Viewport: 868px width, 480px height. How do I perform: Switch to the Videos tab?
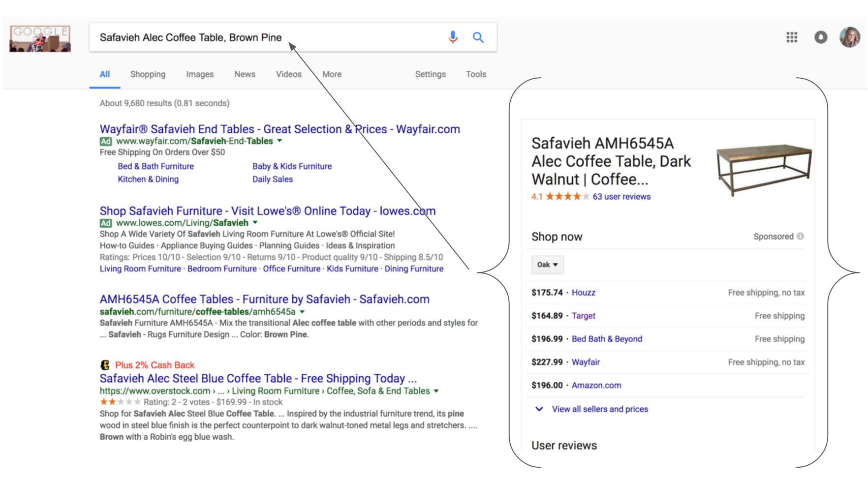[288, 74]
